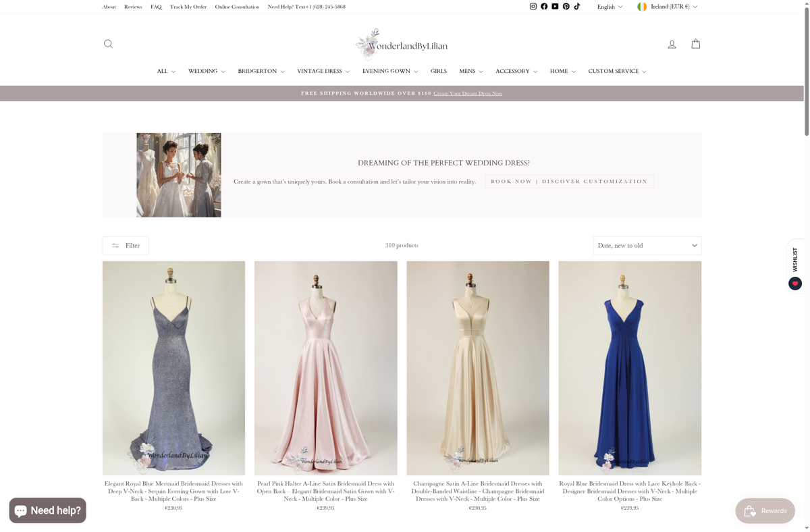
Task: Open the Need help chat bubble
Action: [x=47, y=510]
